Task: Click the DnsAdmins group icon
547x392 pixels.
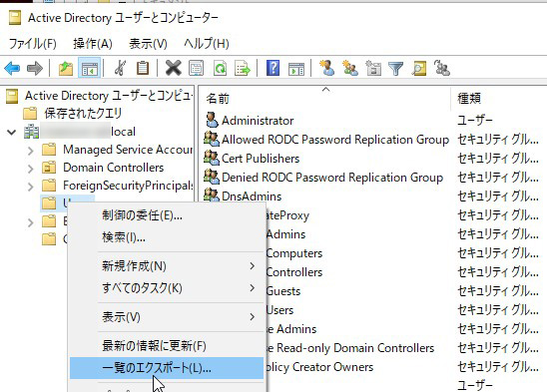Action: (x=212, y=196)
